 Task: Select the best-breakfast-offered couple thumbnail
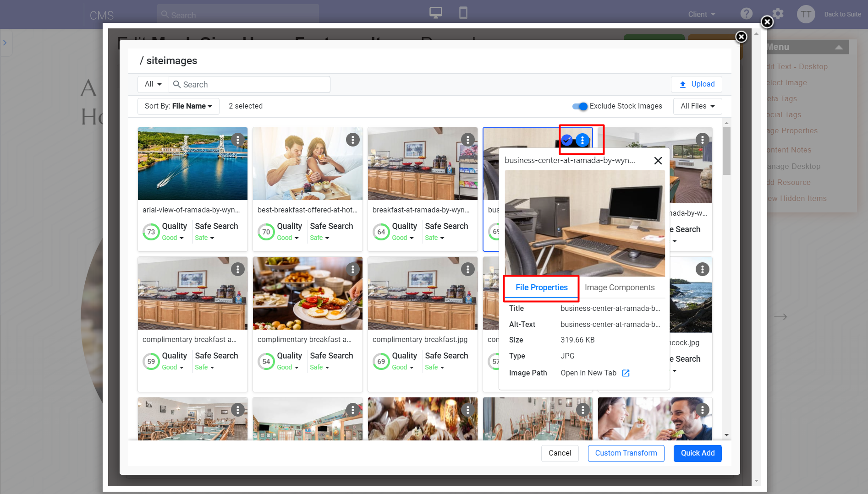pyautogui.click(x=308, y=164)
